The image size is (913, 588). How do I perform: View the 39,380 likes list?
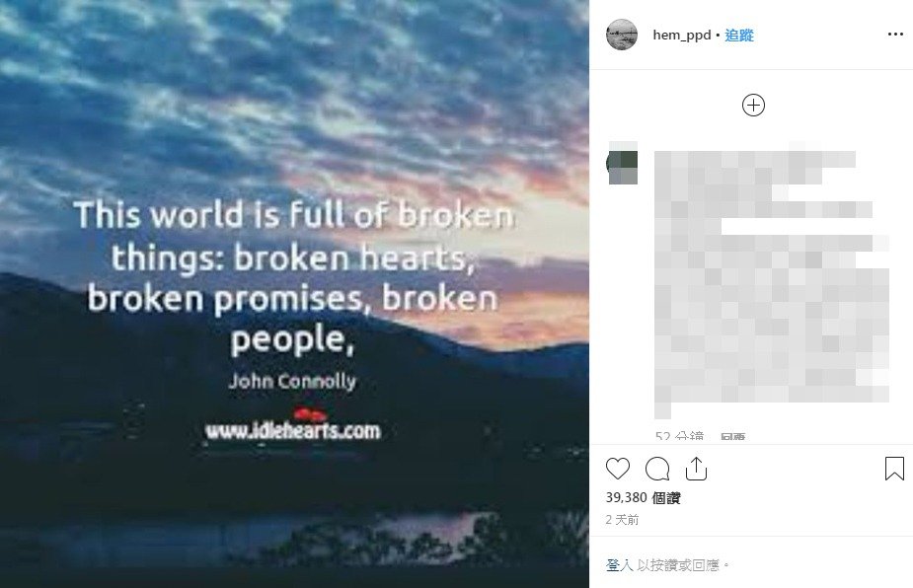(x=643, y=498)
